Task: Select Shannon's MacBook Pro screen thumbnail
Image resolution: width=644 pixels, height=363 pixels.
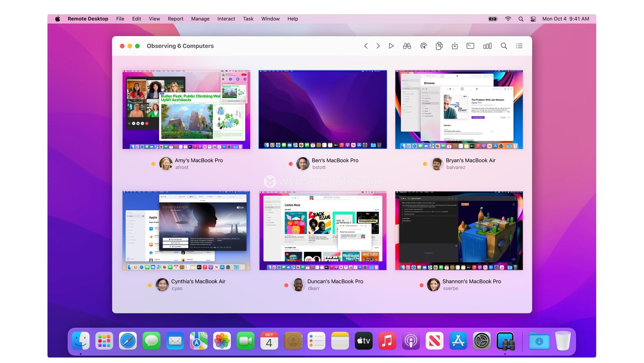Action: tap(459, 230)
